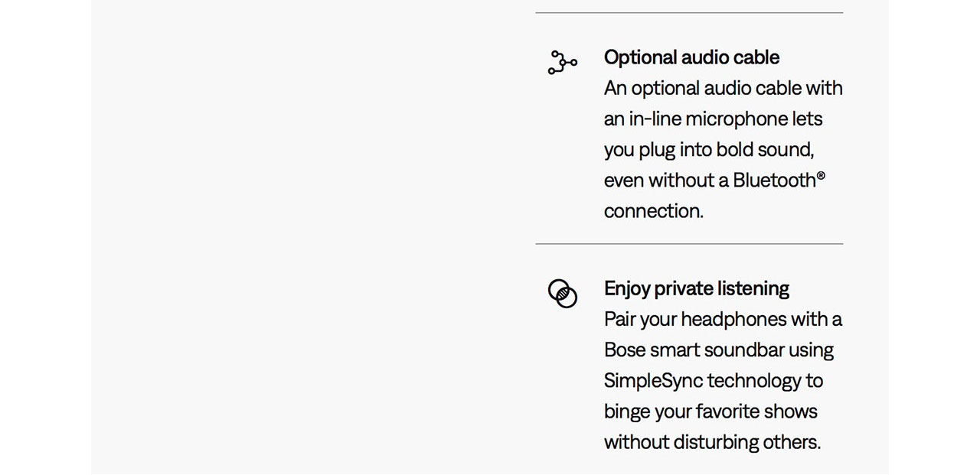Image resolution: width=980 pixels, height=475 pixels.
Task: Select the "Enjoy private listening" heading
Action: tap(696, 288)
